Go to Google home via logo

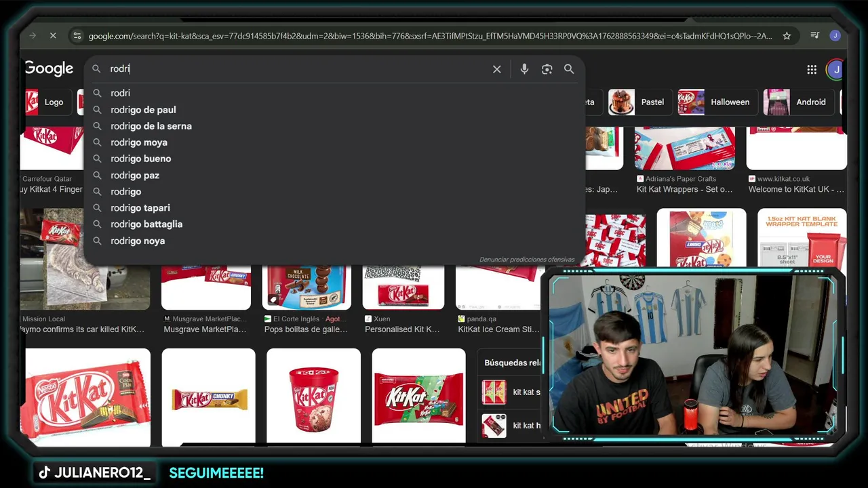[49, 68]
